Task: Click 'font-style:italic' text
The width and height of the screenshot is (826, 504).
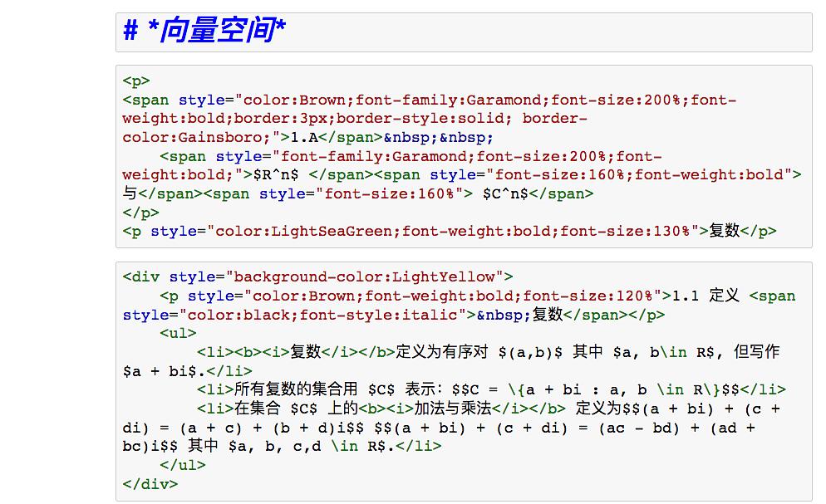Action: pyautogui.click(x=379, y=315)
